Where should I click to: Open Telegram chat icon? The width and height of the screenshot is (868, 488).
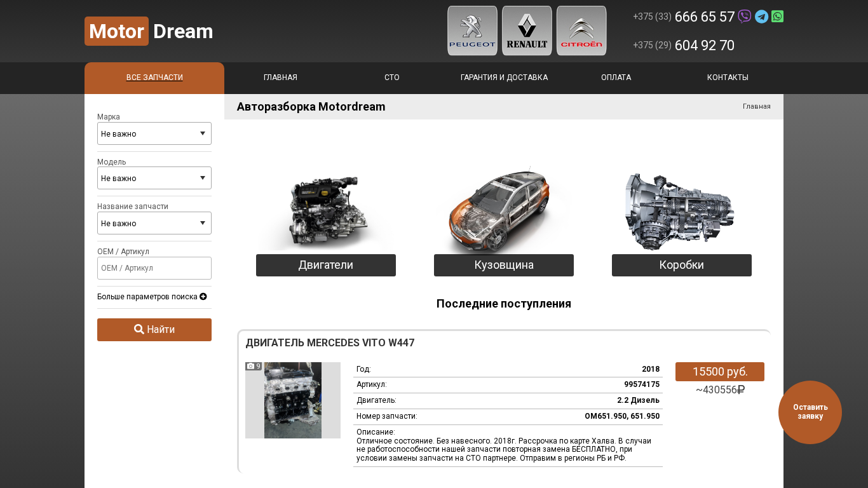coord(761,17)
